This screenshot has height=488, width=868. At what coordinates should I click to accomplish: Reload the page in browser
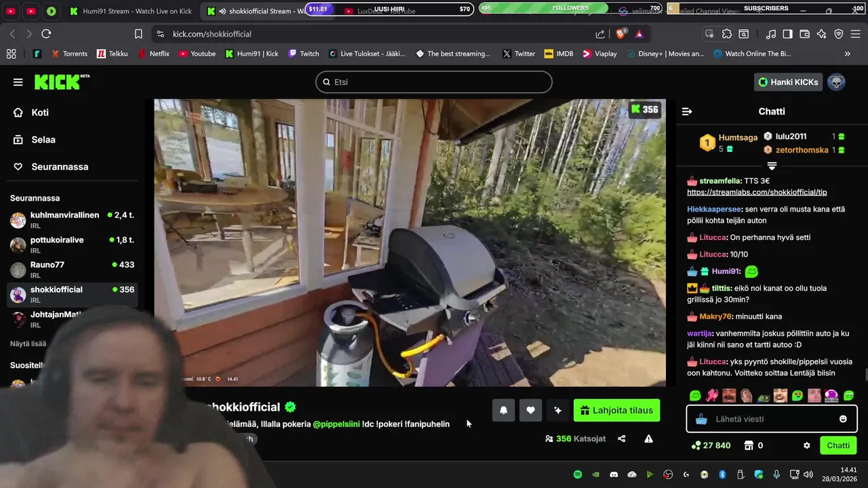46,34
